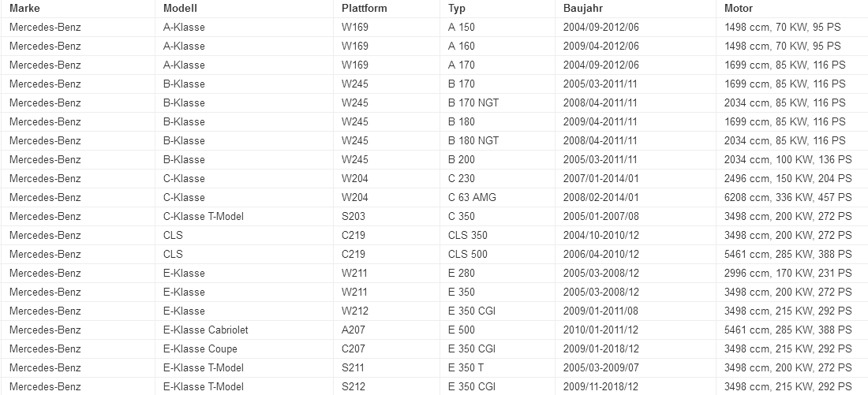Click the Typ column header
The image size is (868, 395).
click(x=457, y=8)
